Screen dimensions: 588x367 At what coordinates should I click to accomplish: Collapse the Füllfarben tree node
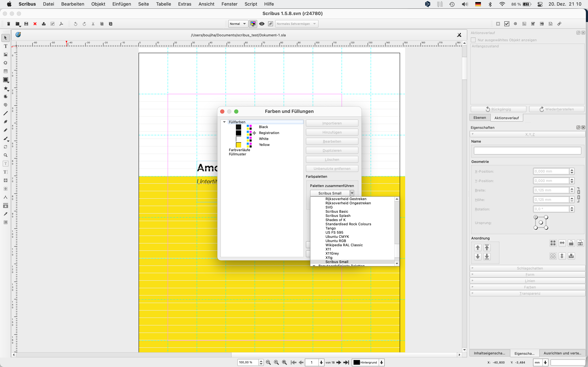click(x=224, y=122)
